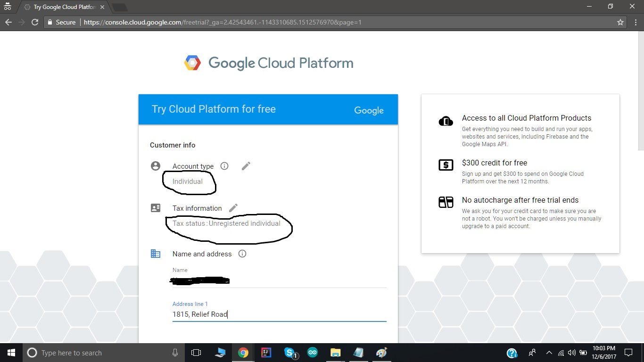The height and width of the screenshot is (362, 644).
Task: Go back to previous page
Action: click(x=8, y=22)
